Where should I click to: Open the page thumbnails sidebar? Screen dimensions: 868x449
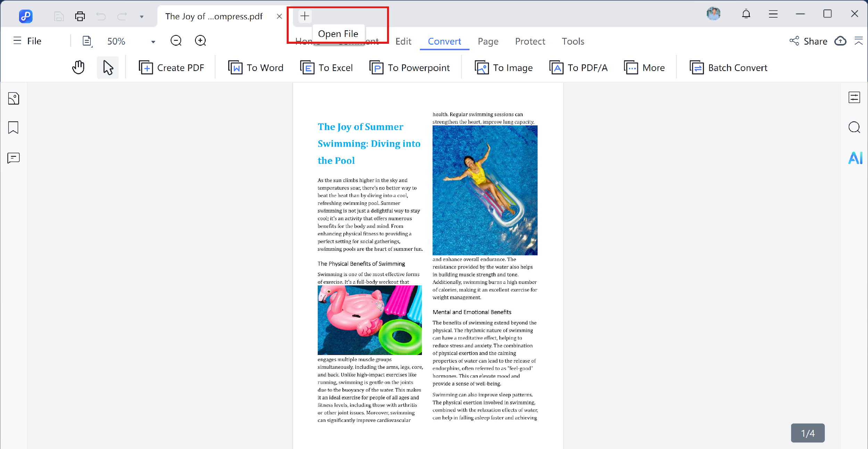pyautogui.click(x=13, y=98)
